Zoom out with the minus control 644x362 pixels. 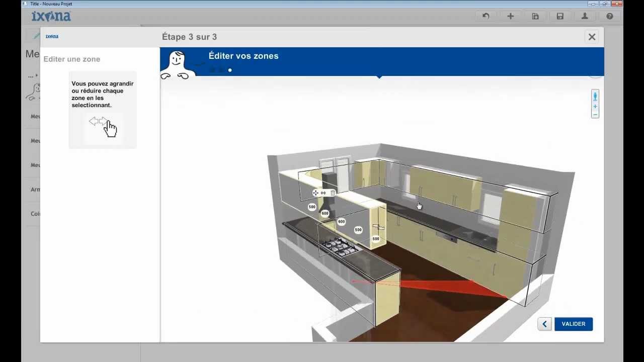click(x=595, y=115)
